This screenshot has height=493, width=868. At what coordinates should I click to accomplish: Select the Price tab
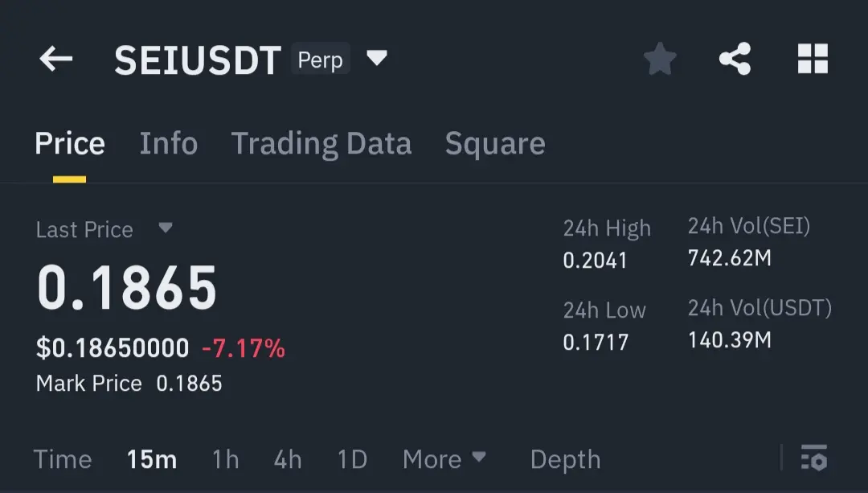click(70, 143)
